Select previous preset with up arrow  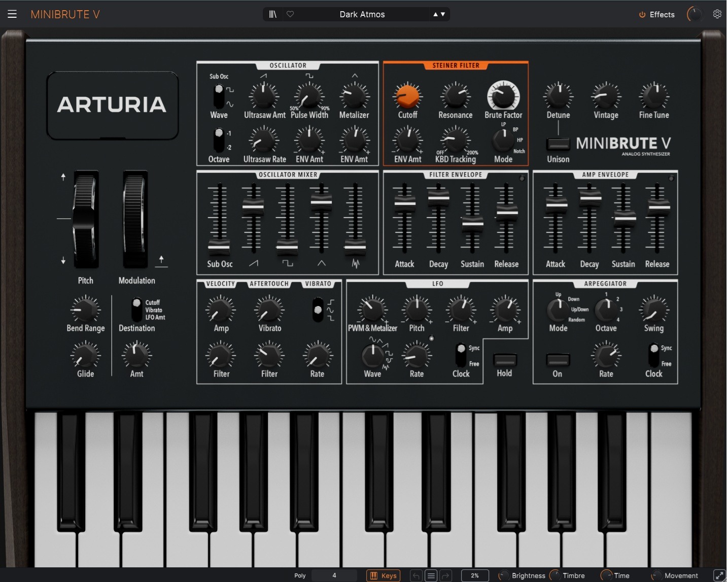(x=435, y=14)
